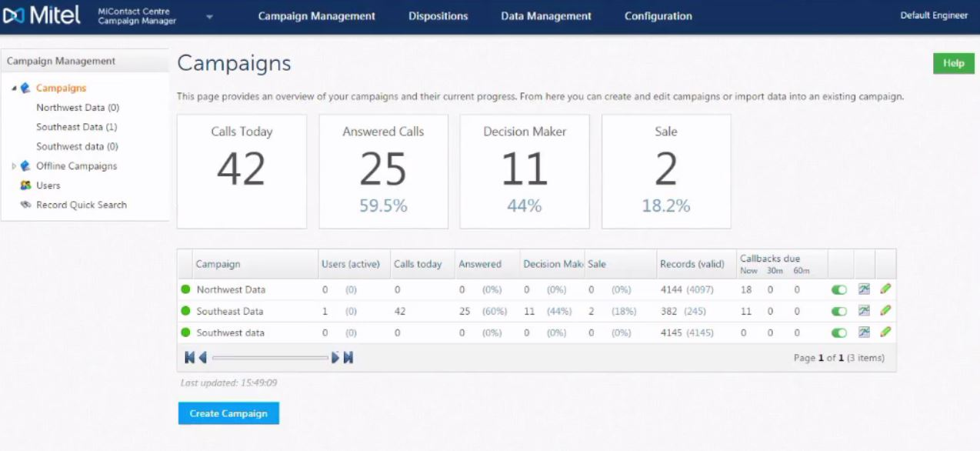Click the Southwest data campaign chart icon
The height and width of the screenshot is (451, 980).
[x=862, y=332]
